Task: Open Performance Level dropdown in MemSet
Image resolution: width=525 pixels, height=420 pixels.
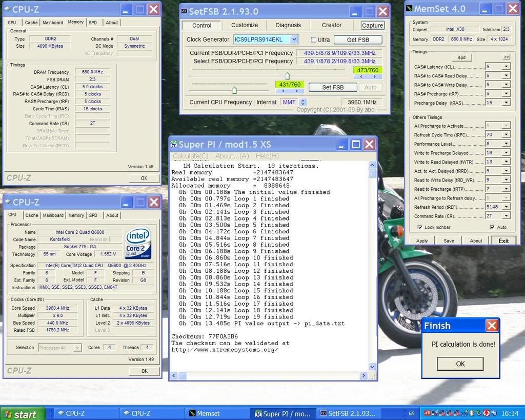Action: pos(506,144)
